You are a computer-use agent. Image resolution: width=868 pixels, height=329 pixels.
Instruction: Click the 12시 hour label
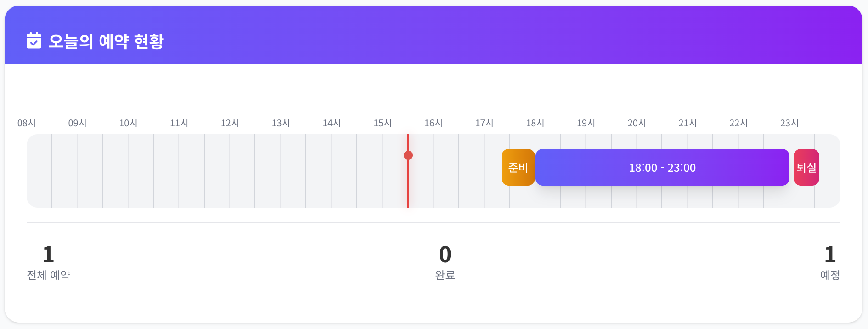click(x=230, y=123)
